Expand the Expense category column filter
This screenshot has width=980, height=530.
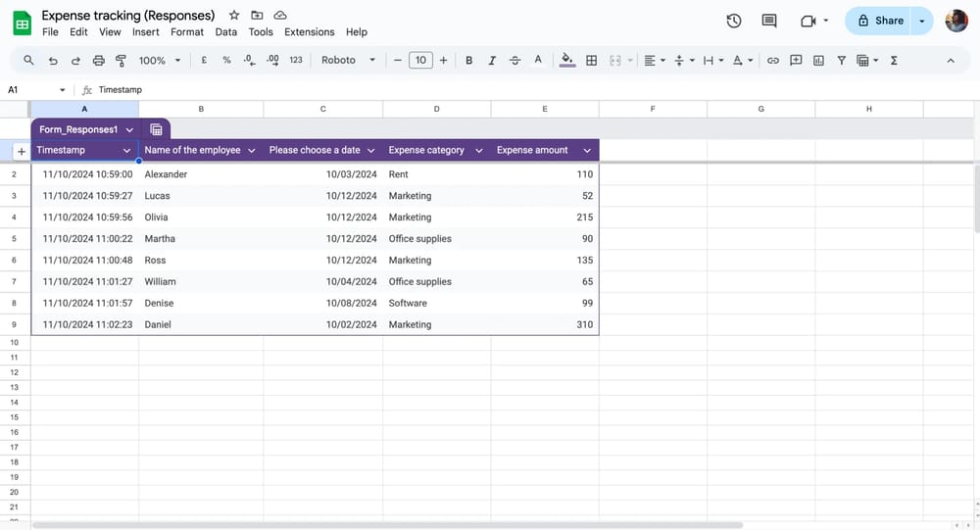point(479,151)
